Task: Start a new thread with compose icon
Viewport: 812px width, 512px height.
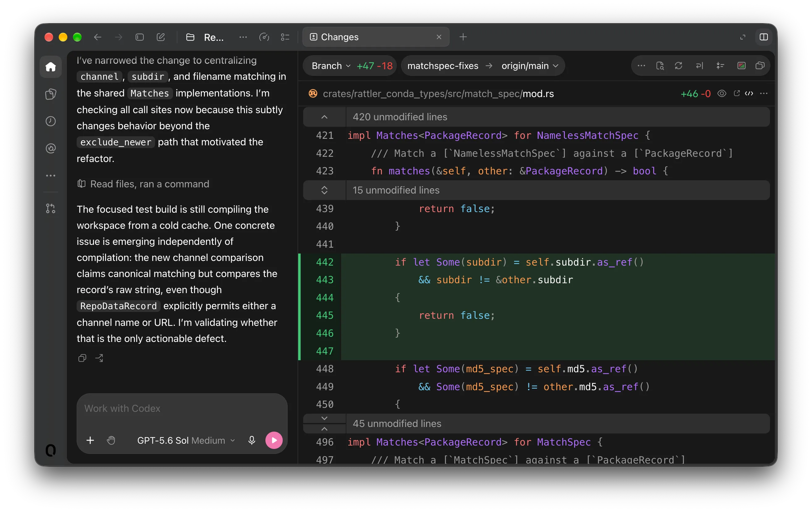Action: coord(160,37)
